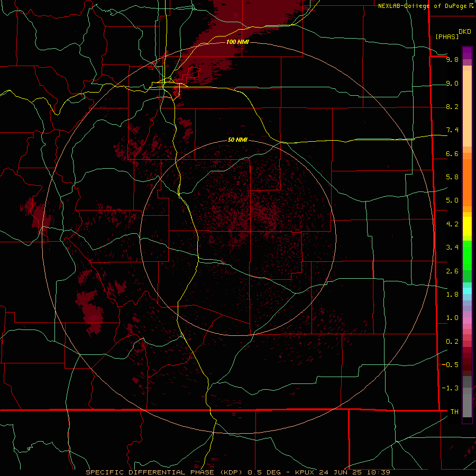Click the 9.0 value on color scale
The width and height of the screenshot is (476, 476).
point(452,84)
